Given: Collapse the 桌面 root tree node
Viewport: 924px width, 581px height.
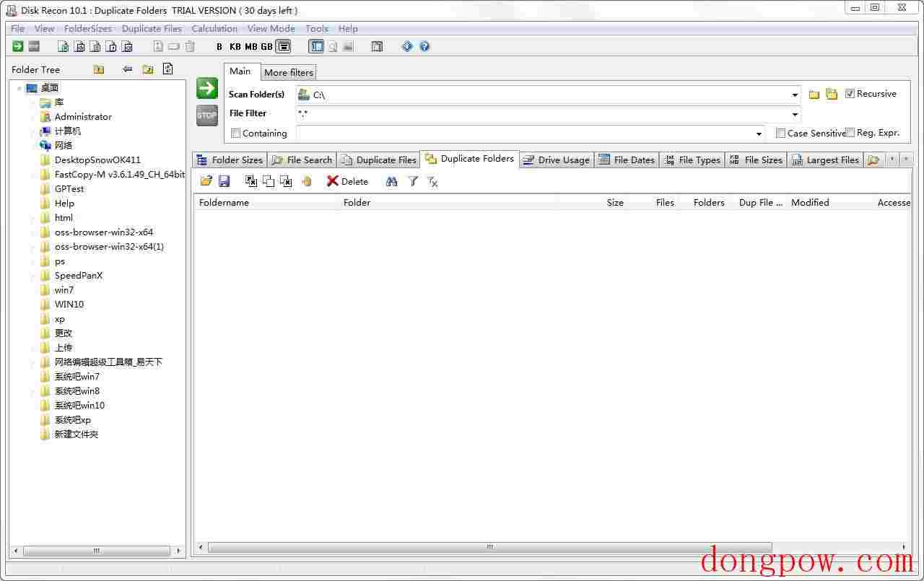Looking at the screenshot, I should [19, 88].
